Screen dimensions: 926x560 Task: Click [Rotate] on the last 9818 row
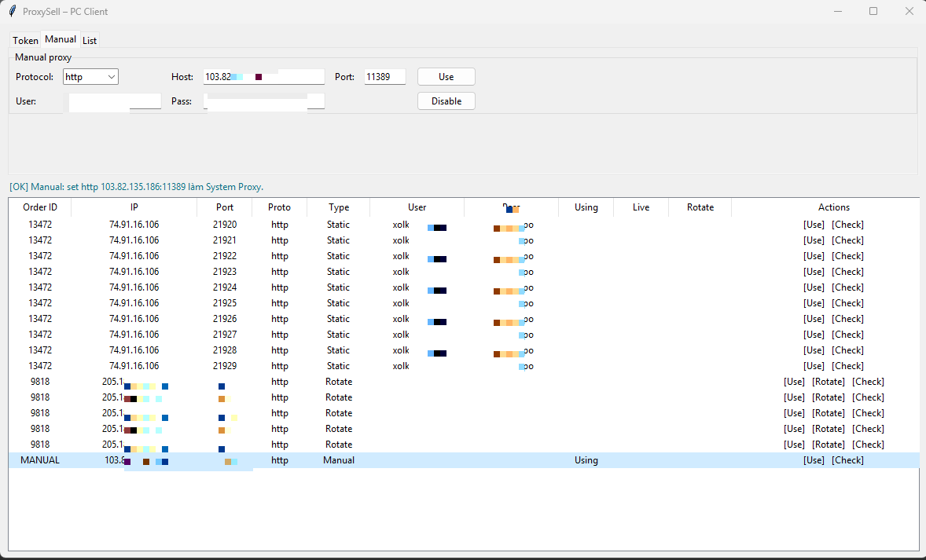(829, 444)
